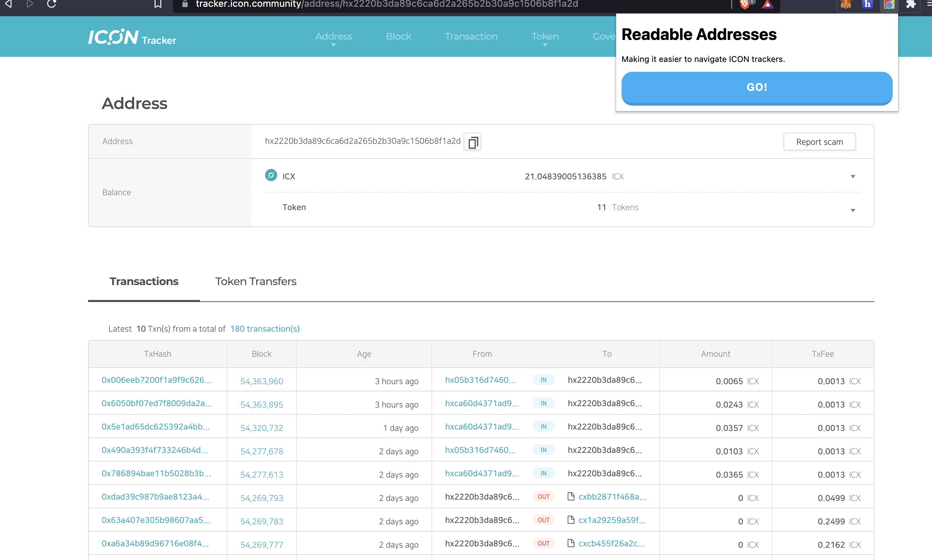This screenshot has width=932, height=560.
Task: Open the browser extensions puzzle icon
Action: 910,4
